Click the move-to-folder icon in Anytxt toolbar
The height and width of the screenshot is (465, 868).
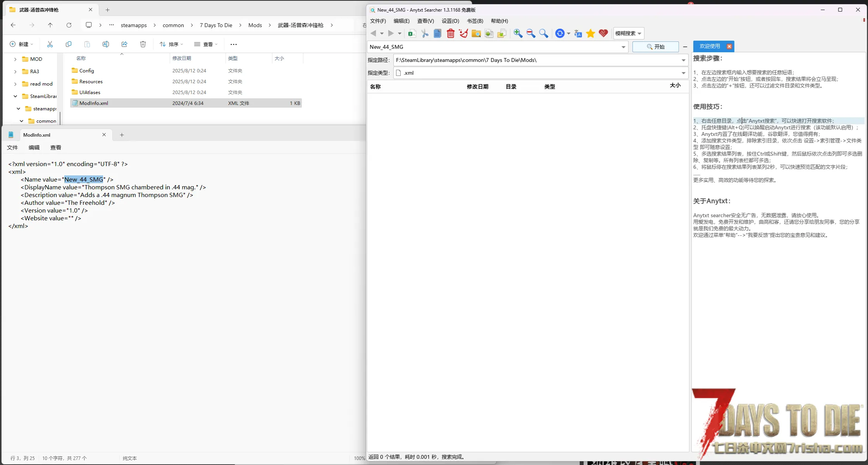[502, 33]
